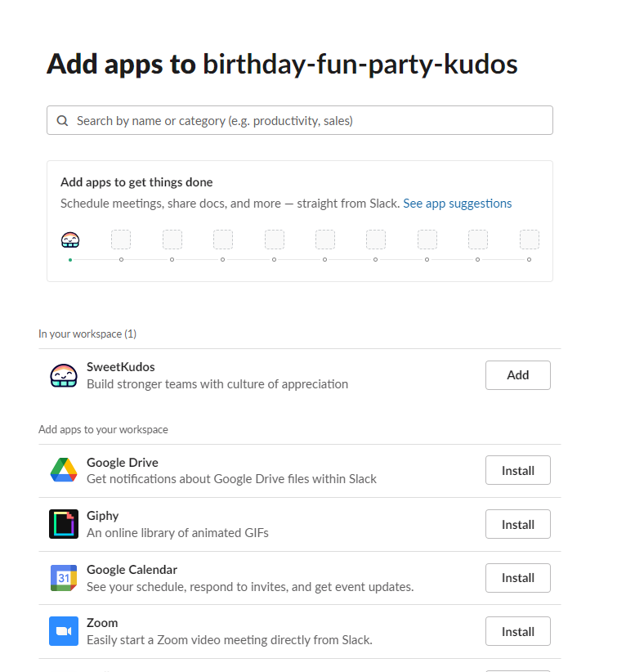Add SweetKudos to the channel
The width and height of the screenshot is (626, 672).
click(x=517, y=375)
